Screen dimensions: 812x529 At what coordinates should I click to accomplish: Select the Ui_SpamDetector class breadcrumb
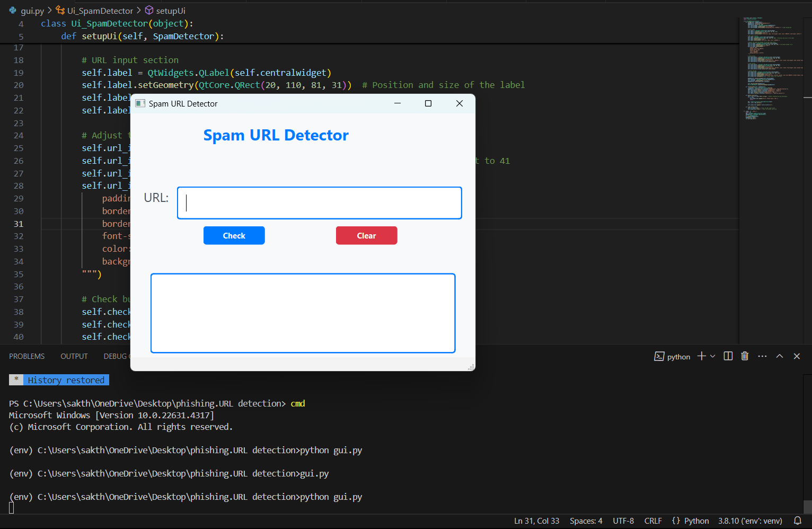pos(100,11)
